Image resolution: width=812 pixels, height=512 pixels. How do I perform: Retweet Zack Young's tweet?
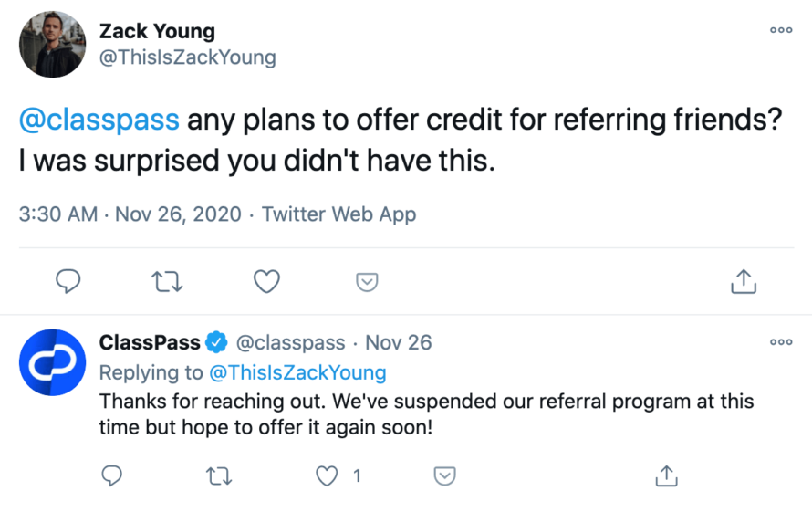pyautogui.click(x=167, y=282)
